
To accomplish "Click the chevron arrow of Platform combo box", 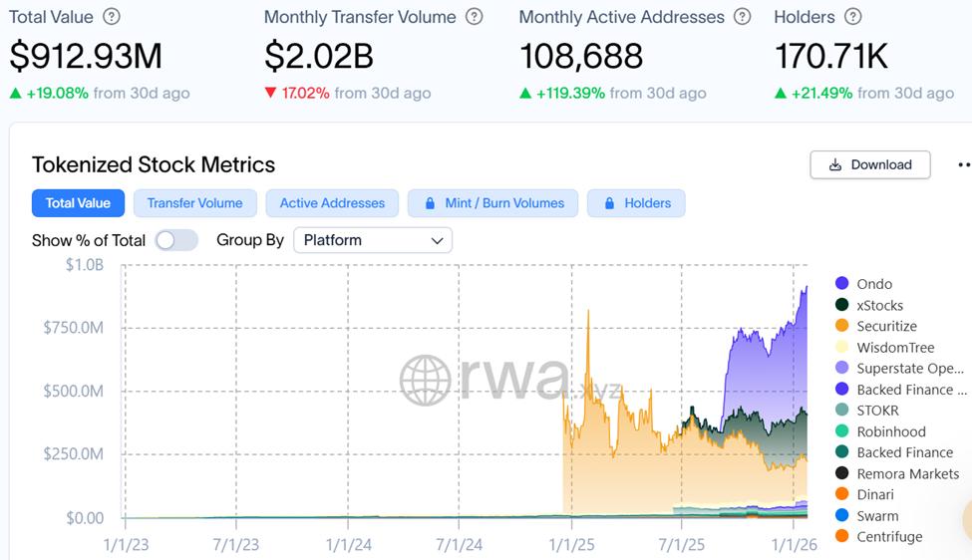I will coord(437,240).
